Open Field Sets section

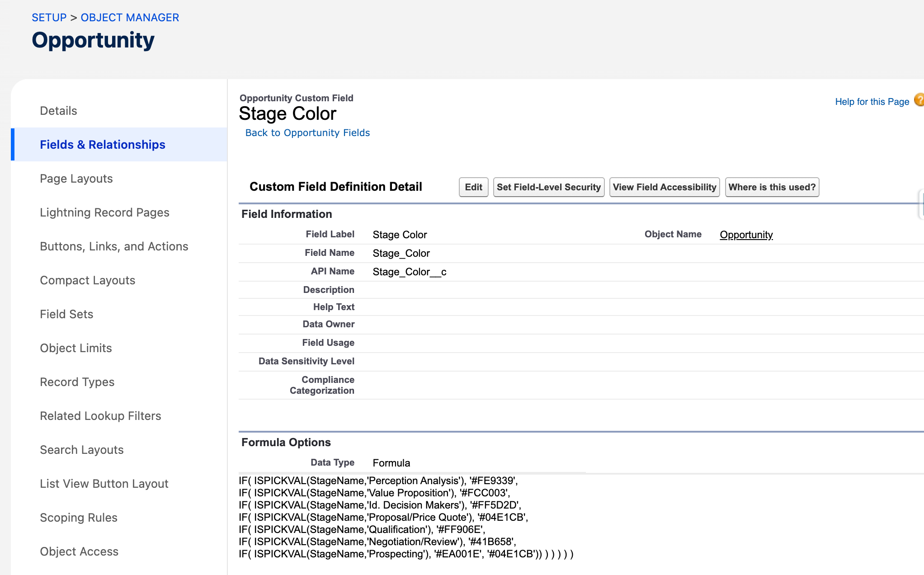point(66,314)
